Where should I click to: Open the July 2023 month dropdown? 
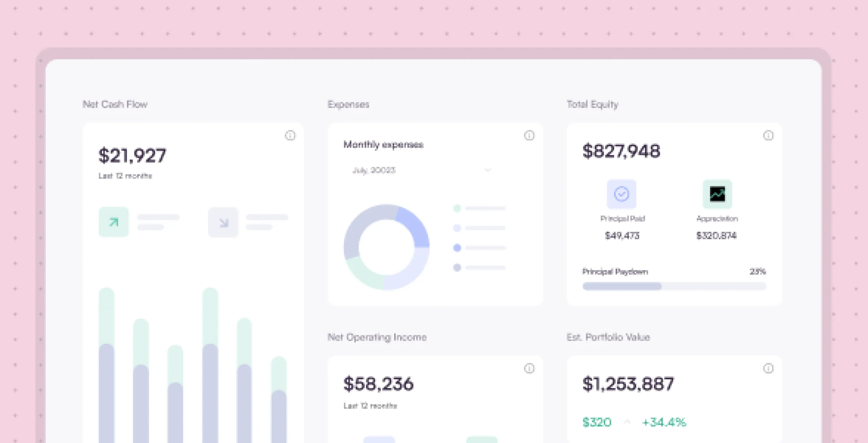coord(422,170)
